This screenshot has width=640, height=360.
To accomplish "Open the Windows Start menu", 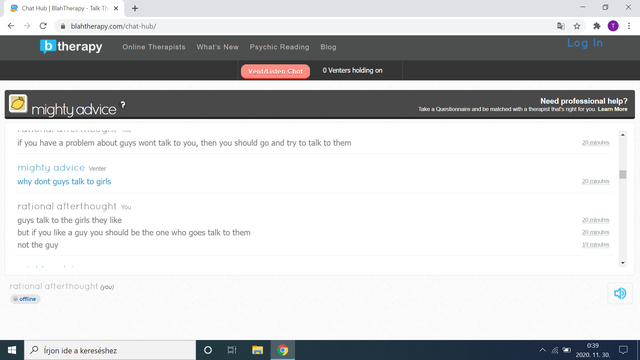I will tap(12, 350).
